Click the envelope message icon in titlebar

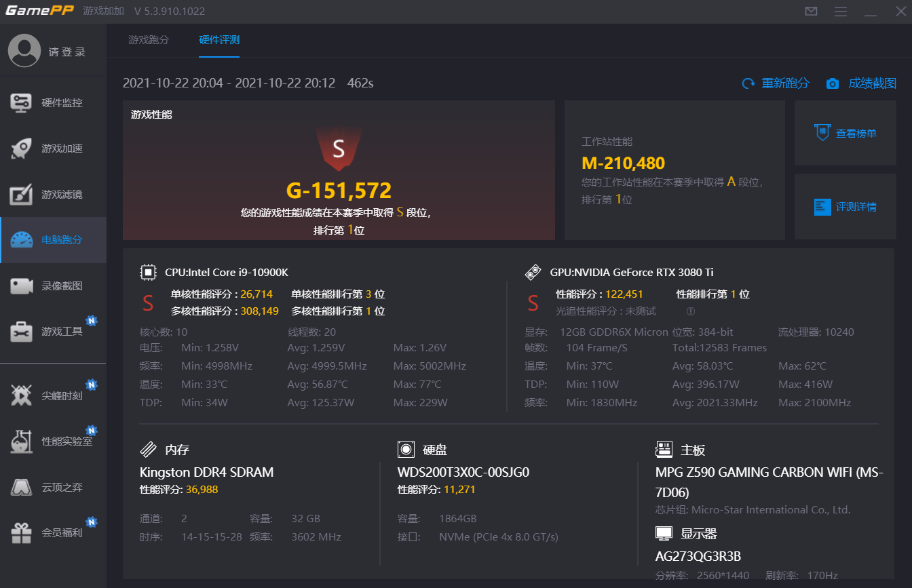811,11
